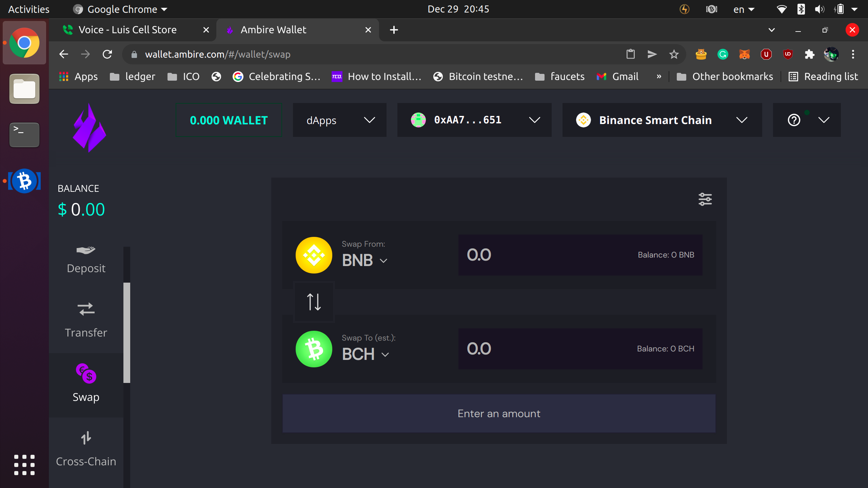Screen dimensions: 868x488
Task: Click the sidebar vertical scrollbar
Action: tap(127, 333)
